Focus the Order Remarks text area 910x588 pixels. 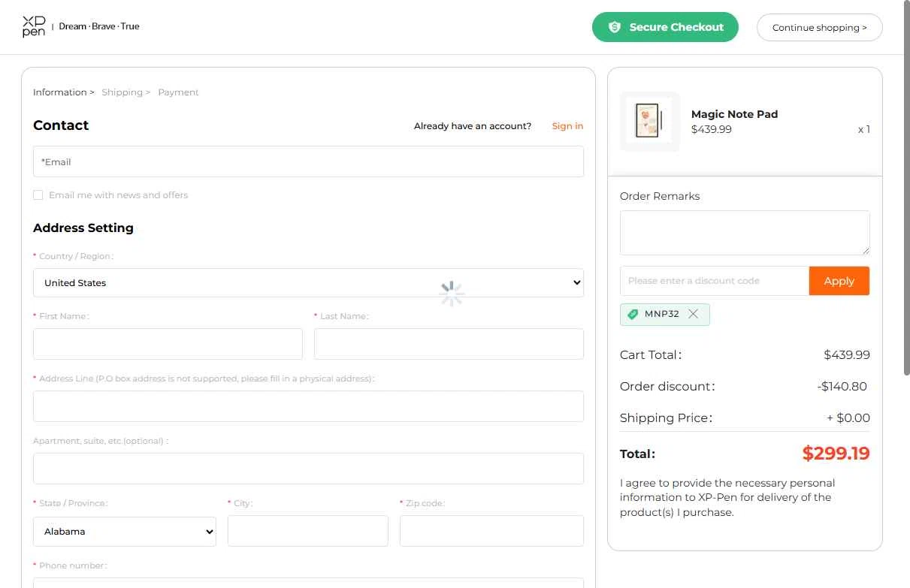tap(745, 233)
